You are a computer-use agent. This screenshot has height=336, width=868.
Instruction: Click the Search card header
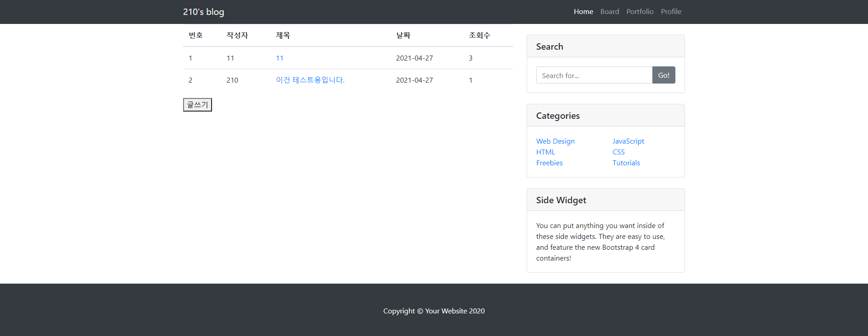click(x=606, y=47)
